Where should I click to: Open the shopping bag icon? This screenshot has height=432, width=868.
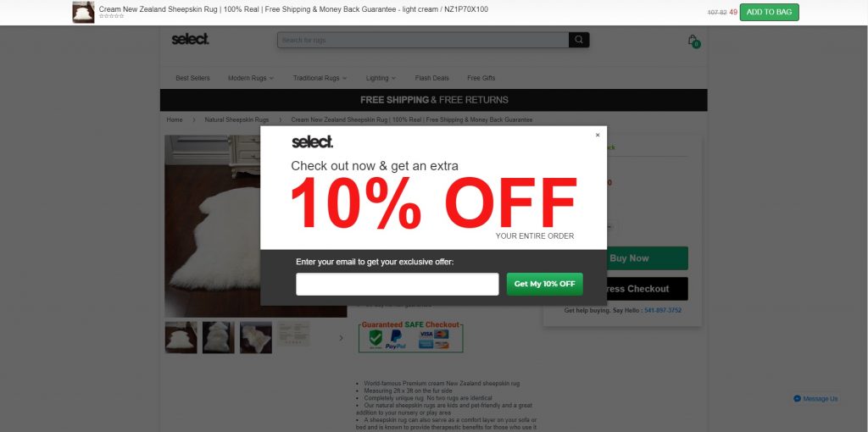[693, 41]
